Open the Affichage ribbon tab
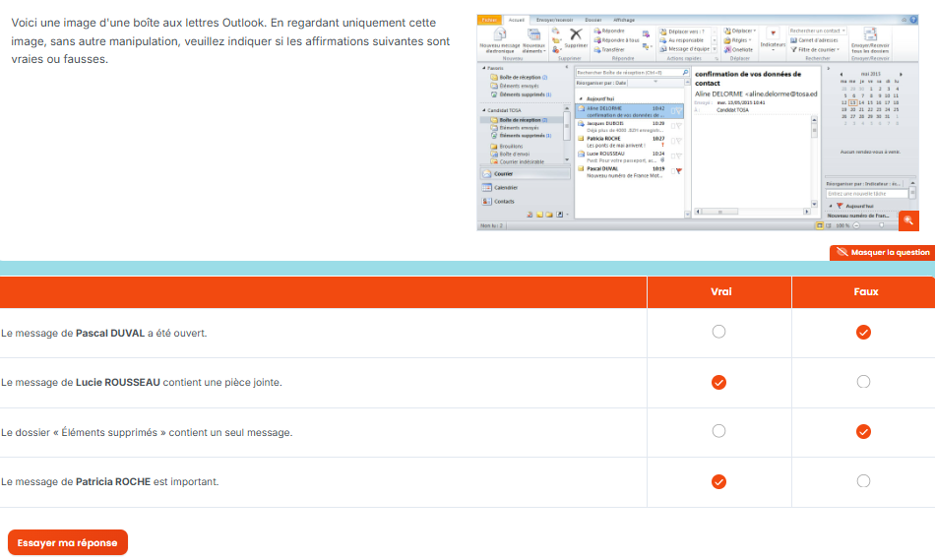Screen dimensions: 935x560 (x=624, y=20)
